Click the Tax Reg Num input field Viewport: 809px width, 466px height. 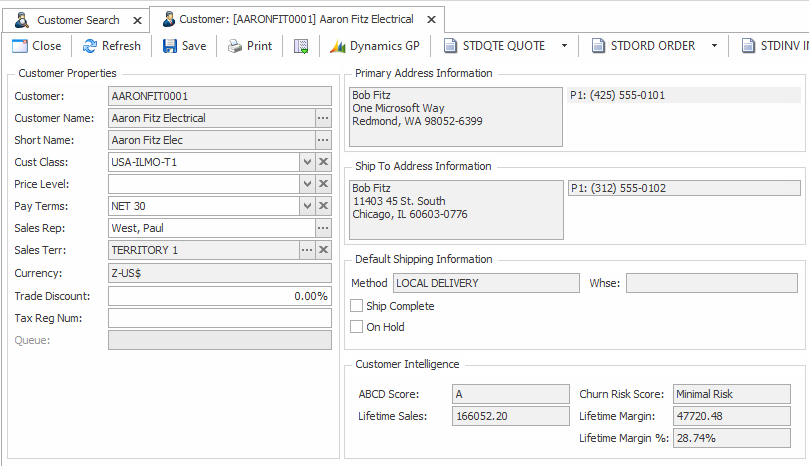point(219,318)
